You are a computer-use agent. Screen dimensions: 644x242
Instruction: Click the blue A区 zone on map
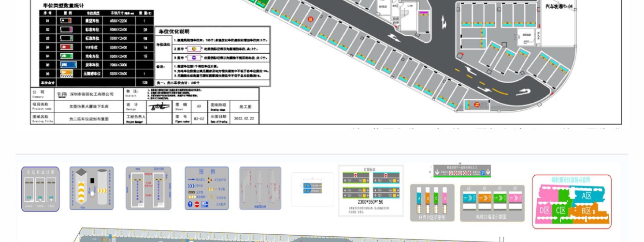pyautogui.click(x=587, y=196)
